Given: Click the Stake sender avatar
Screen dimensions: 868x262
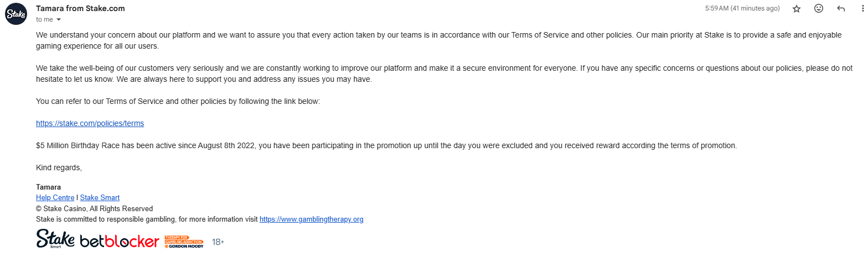Looking at the screenshot, I should tap(15, 14).
